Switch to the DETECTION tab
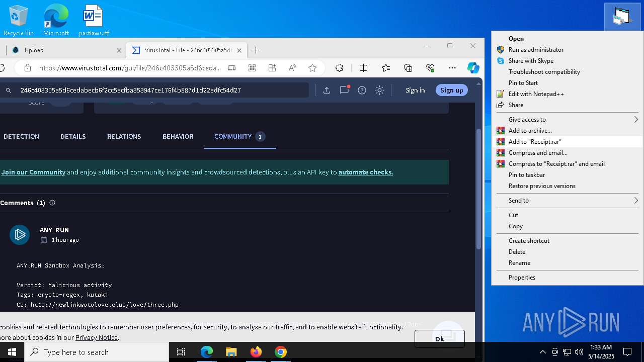 [21, 136]
